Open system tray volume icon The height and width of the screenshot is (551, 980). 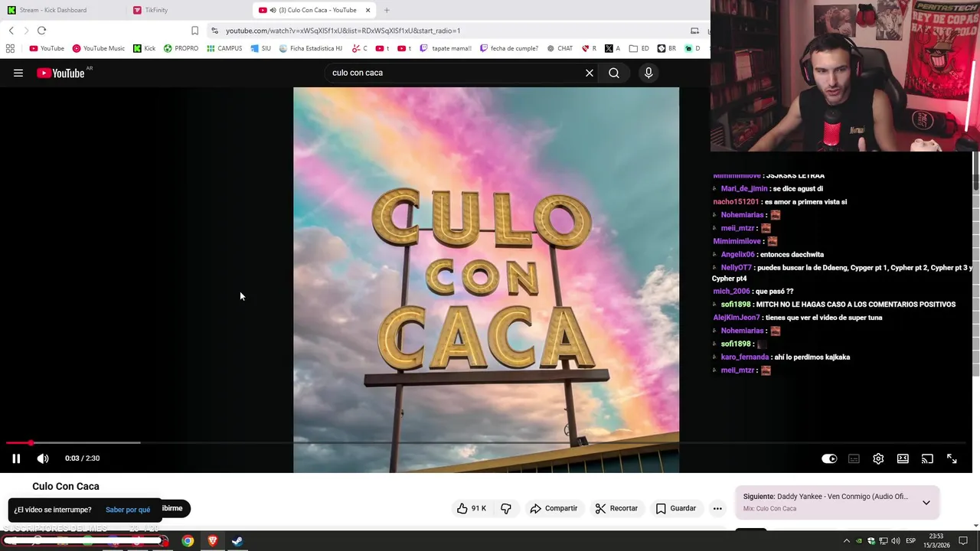point(895,541)
